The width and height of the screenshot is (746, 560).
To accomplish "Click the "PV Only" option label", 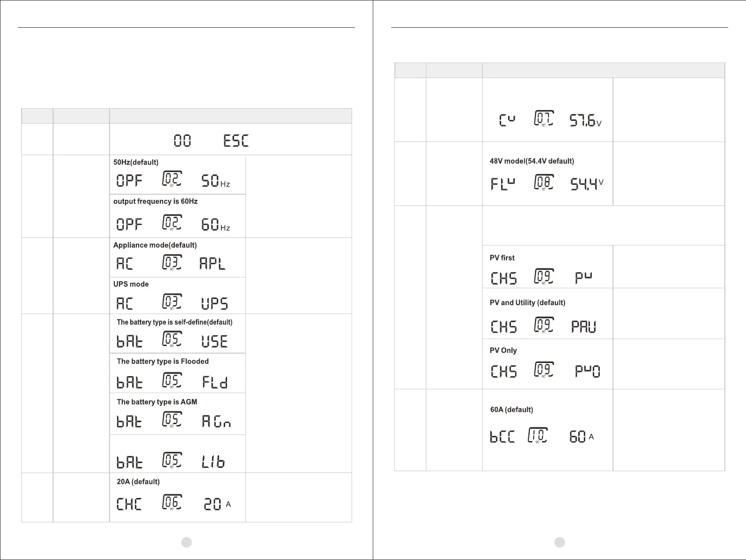I will pos(503,351).
